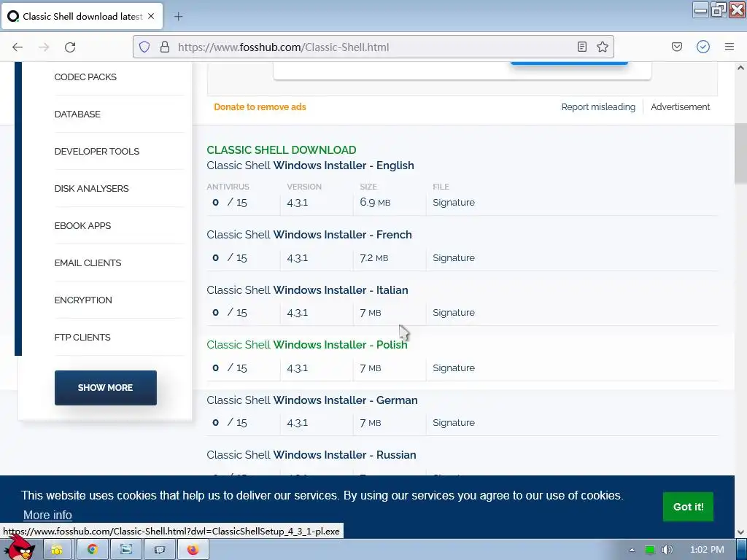Accept cookies with Got it! button
The width and height of the screenshot is (747, 560).
tap(688, 507)
